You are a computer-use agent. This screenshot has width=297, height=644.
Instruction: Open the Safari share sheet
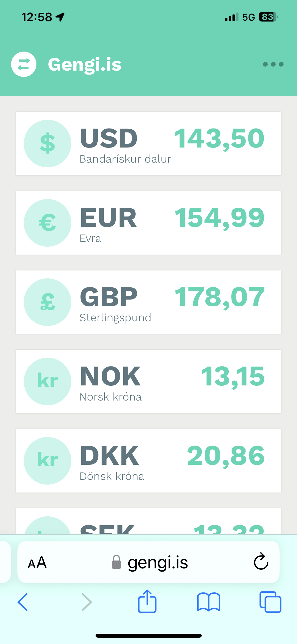pyautogui.click(x=147, y=601)
